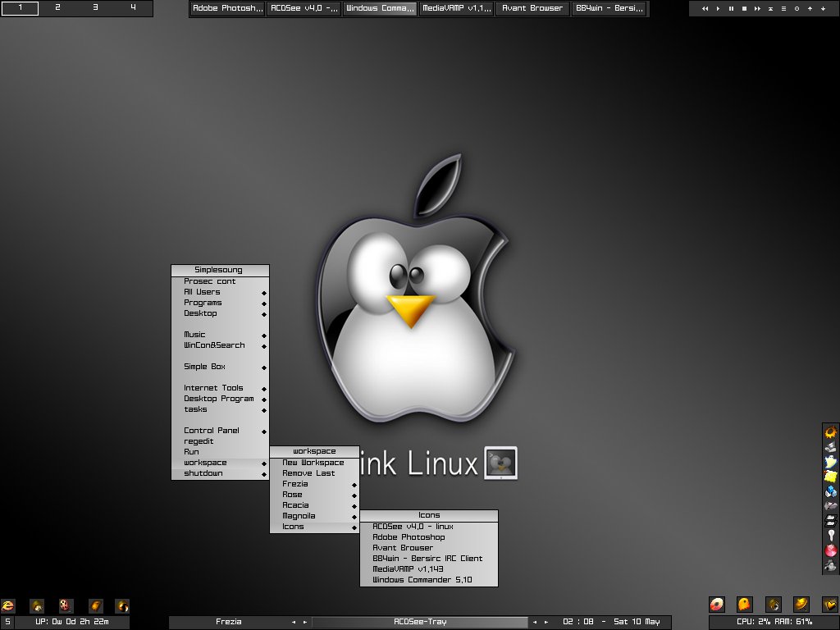Click the up arrow in media controls

pyautogui.click(x=810, y=8)
